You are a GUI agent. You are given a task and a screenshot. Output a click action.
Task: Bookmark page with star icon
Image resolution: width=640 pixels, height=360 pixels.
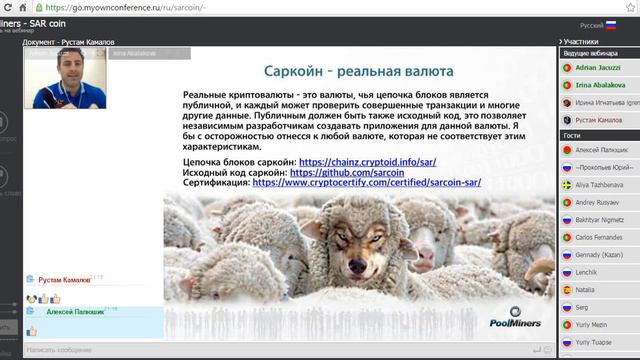[x=631, y=7]
